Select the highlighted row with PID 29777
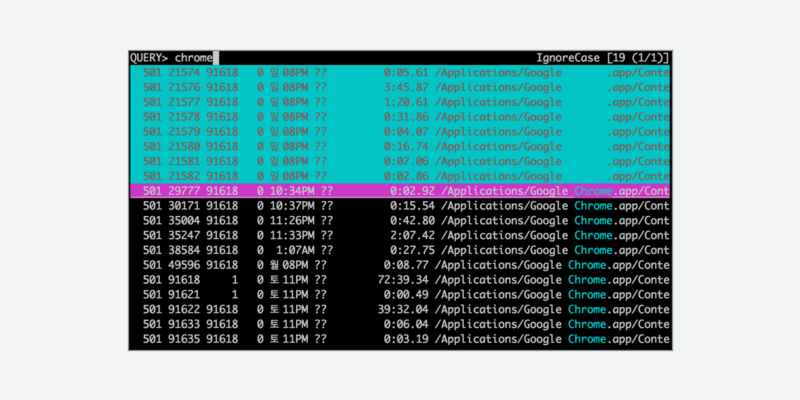800x400 pixels. [399, 191]
